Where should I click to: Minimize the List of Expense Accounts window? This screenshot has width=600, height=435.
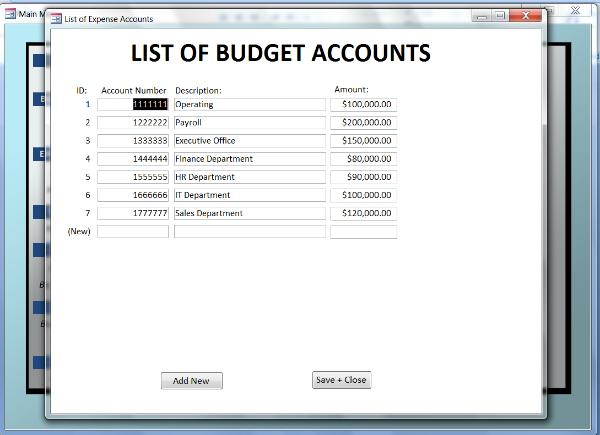483,16
